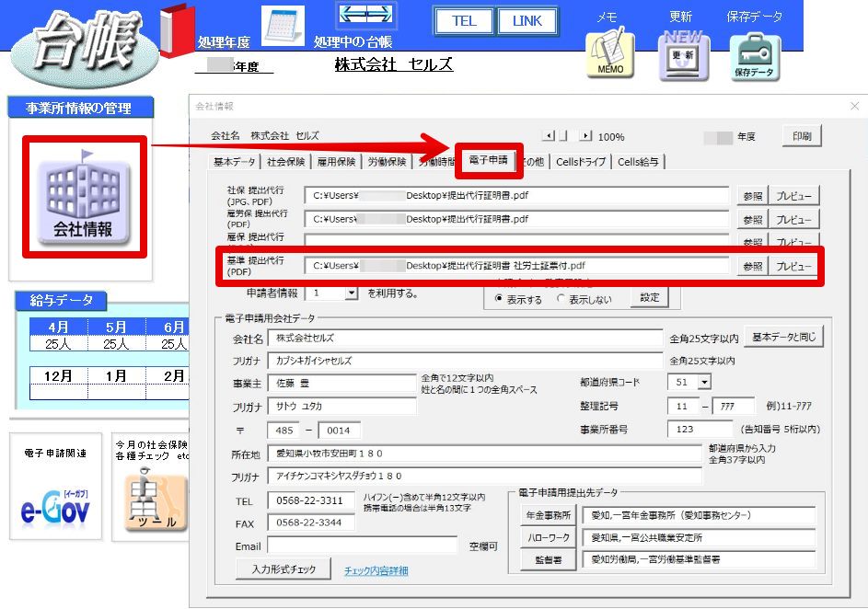Click the 年金事務所 button
Viewport: 868px width, 609px height.
pyautogui.click(x=548, y=515)
